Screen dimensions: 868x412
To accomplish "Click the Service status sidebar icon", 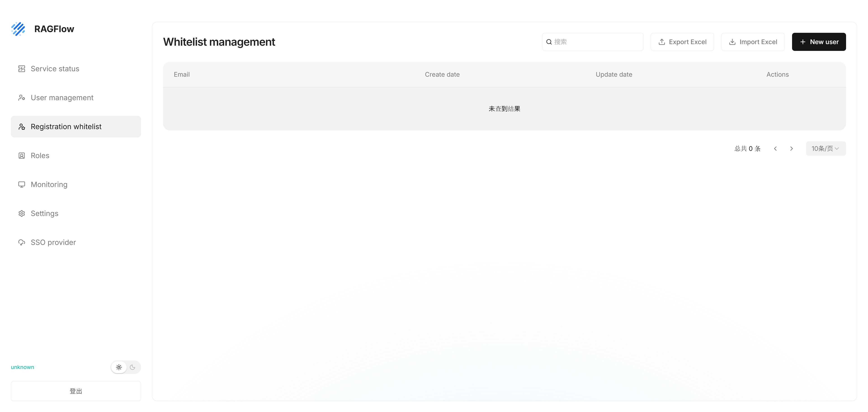I will tap(21, 69).
